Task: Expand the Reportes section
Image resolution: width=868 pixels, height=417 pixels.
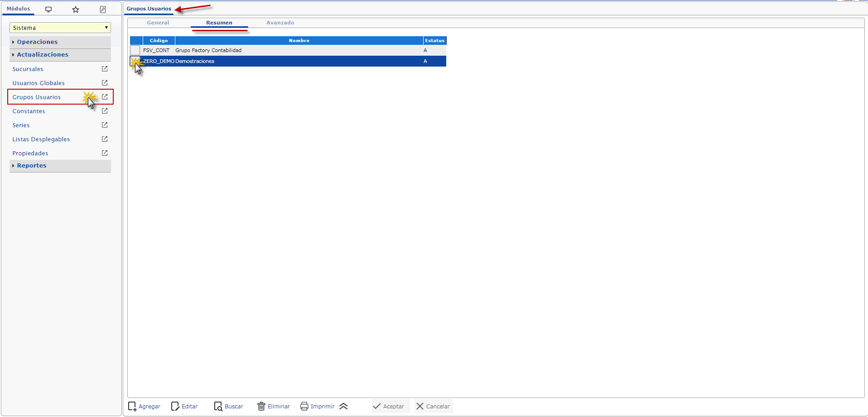Action: (60, 166)
